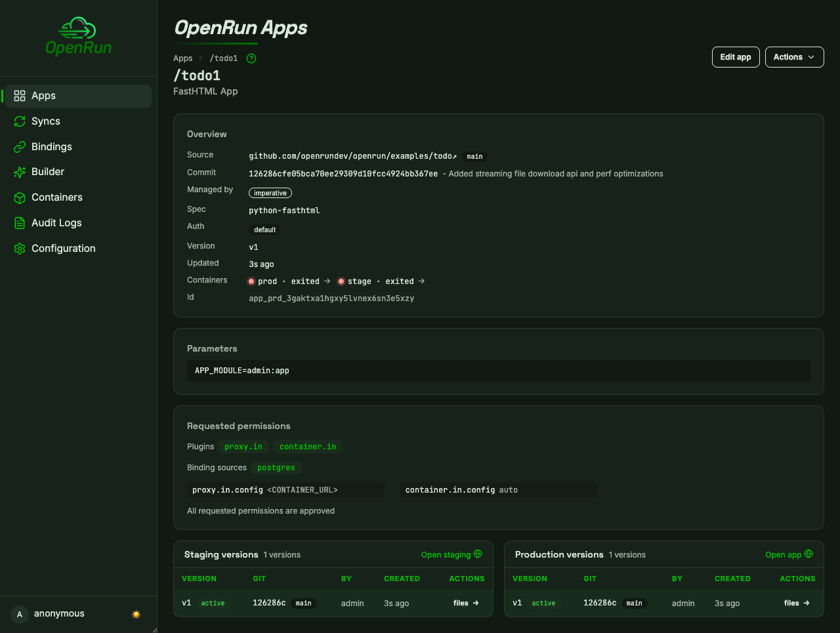This screenshot has width=840, height=633.
Task: Click the Apps breadcrumb link
Action: pyautogui.click(x=182, y=58)
